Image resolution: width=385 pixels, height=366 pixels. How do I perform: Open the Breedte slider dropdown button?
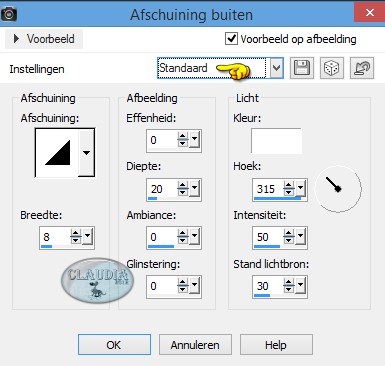(x=87, y=236)
